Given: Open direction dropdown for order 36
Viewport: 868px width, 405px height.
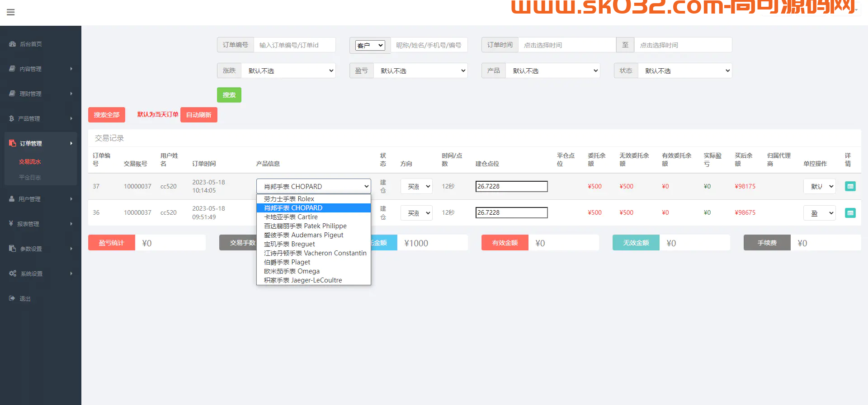Looking at the screenshot, I should pos(416,213).
